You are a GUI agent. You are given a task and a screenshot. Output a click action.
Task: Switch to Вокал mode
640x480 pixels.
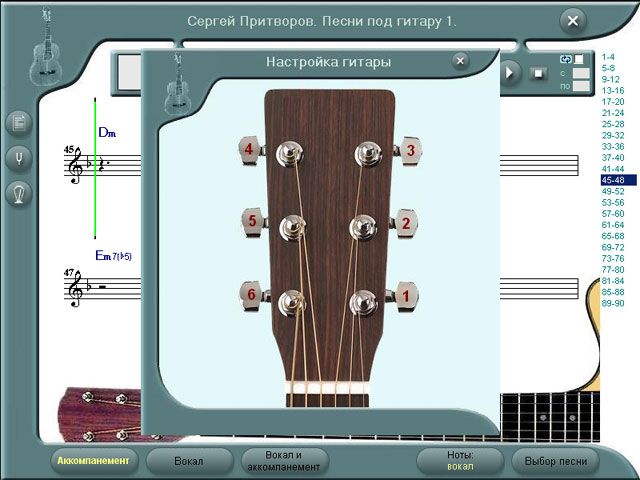point(188,461)
